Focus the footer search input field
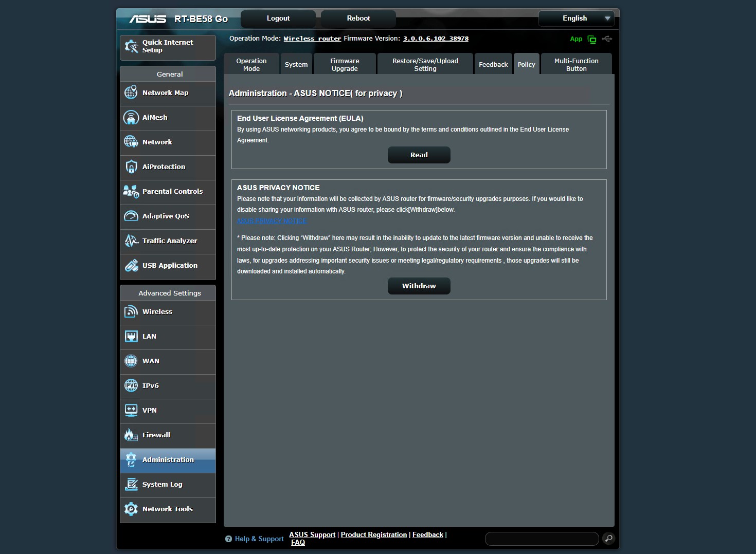 542,539
